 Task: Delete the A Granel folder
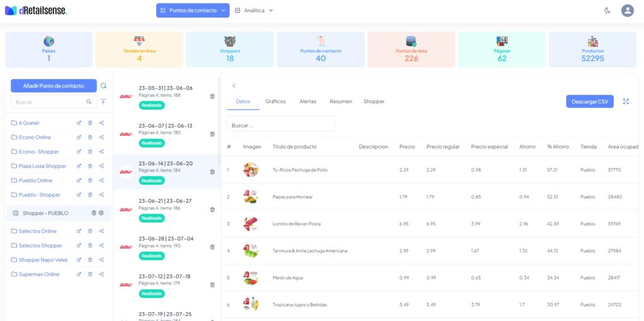[90, 122]
